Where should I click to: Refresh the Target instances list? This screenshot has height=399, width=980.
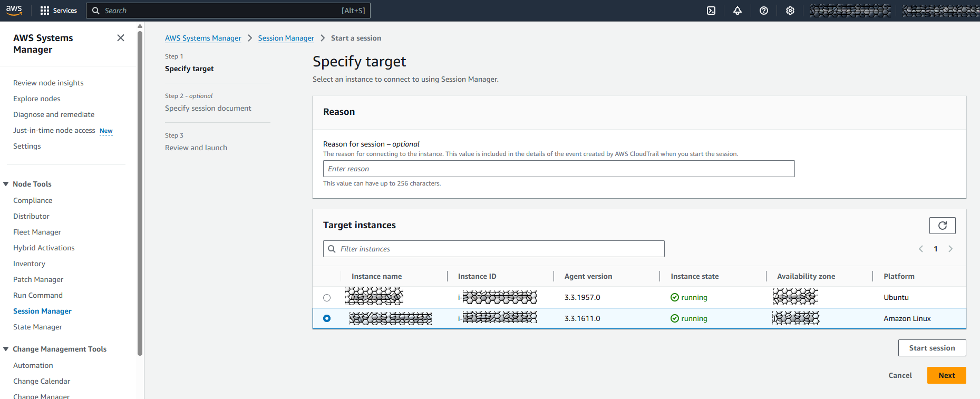coord(943,226)
